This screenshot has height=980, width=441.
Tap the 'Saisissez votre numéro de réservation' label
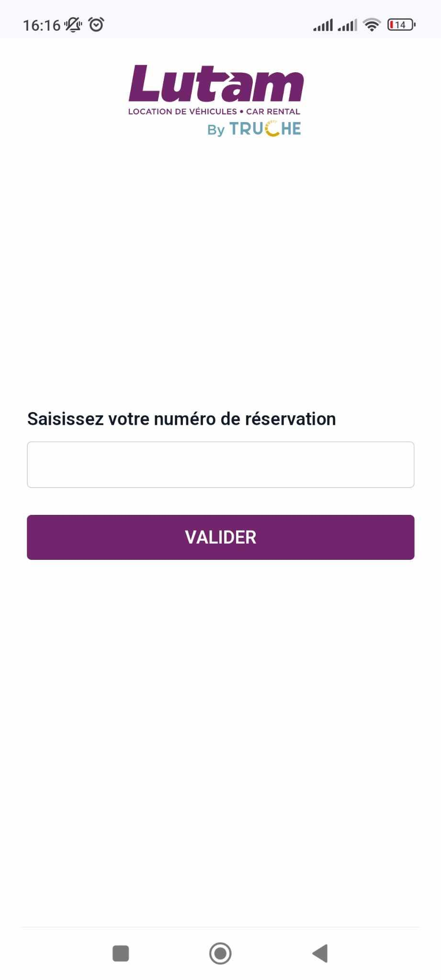[181, 419]
